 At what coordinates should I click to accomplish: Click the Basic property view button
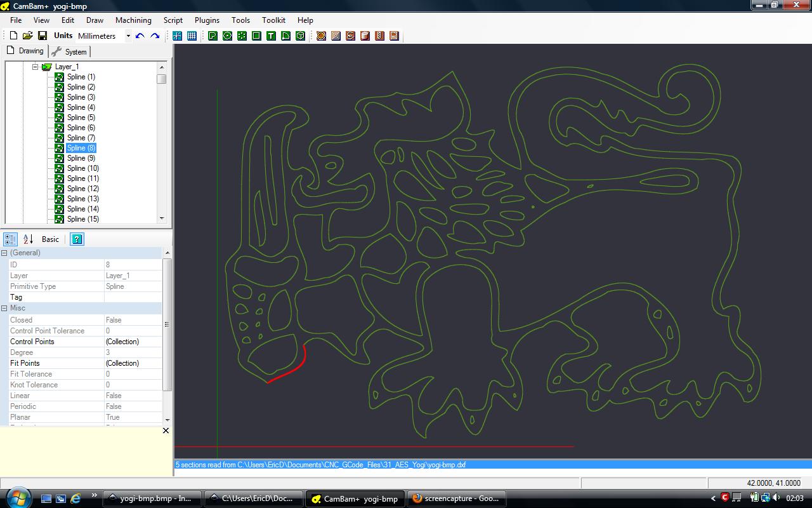pos(50,239)
